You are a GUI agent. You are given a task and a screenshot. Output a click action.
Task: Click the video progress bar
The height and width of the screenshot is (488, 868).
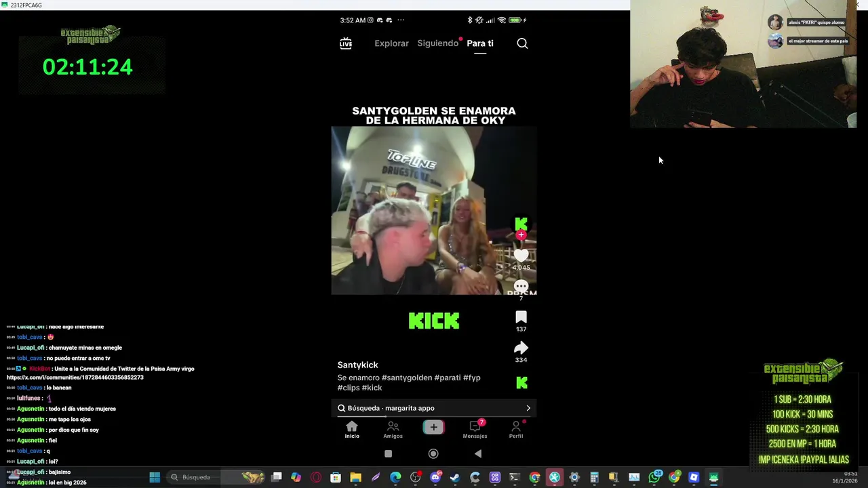click(434, 416)
